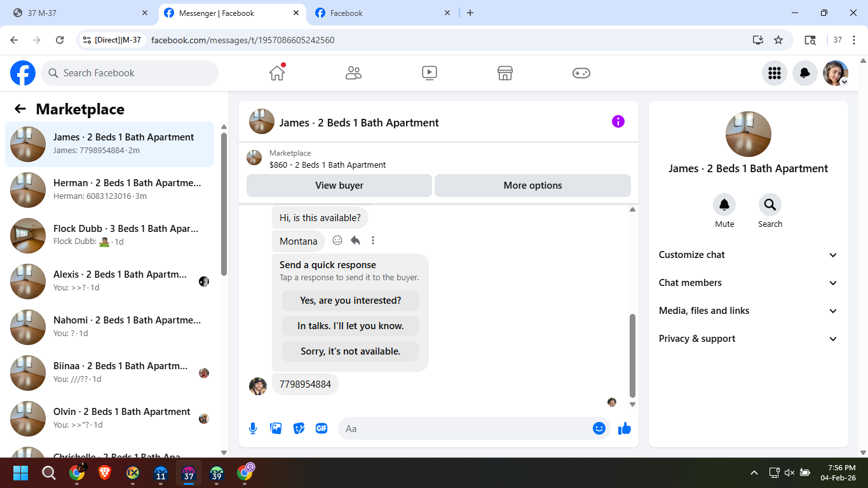Image resolution: width=868 pixels, height=488 pixels.
Task: Expand Privacy & support section
Action: (x=749, y=339)
